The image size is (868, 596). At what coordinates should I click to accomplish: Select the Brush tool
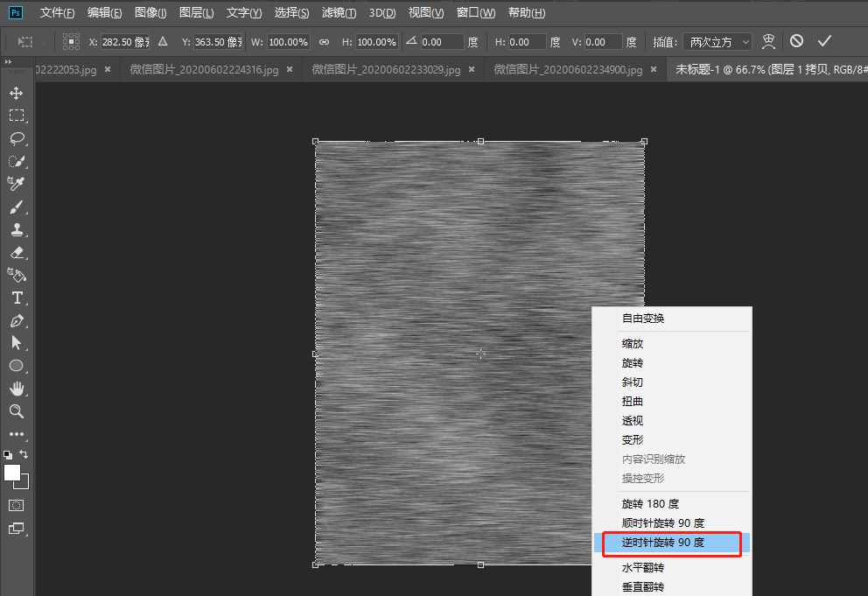tap(18, 207)
